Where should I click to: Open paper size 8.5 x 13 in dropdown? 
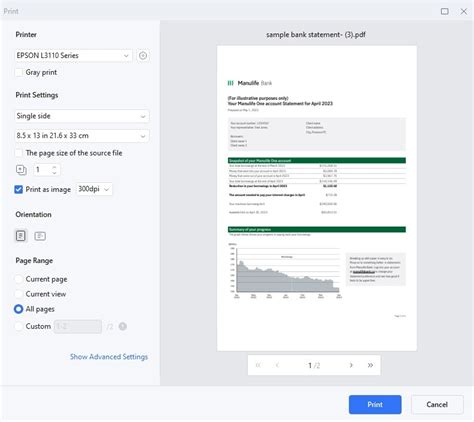click(x=82, y=136)
